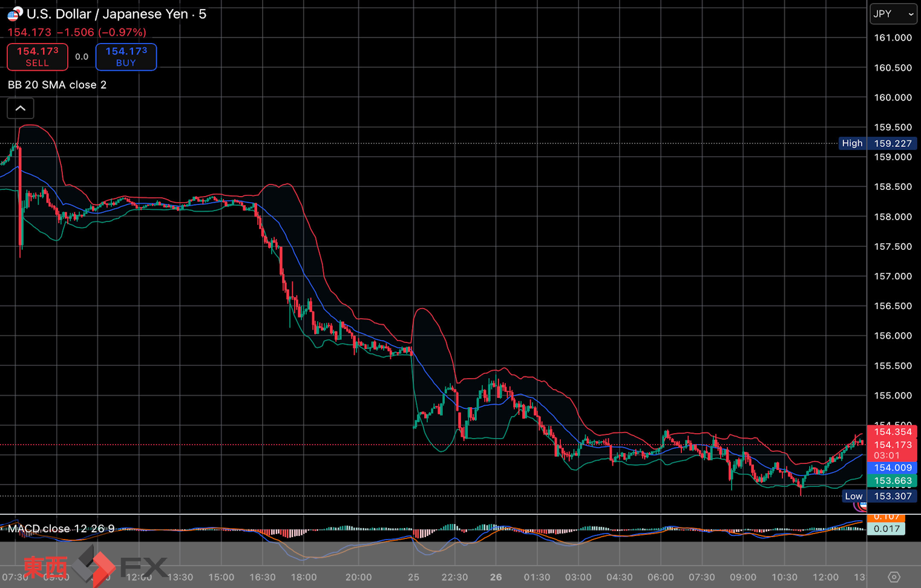The image size is (921, 588).
Task: Collapse the indicator legend with chevron button
Action: pos(21,108)
